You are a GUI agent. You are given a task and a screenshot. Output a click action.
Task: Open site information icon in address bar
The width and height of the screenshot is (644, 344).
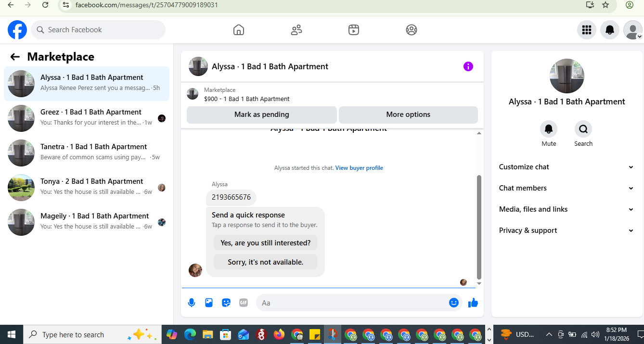[x=66, y=5]
